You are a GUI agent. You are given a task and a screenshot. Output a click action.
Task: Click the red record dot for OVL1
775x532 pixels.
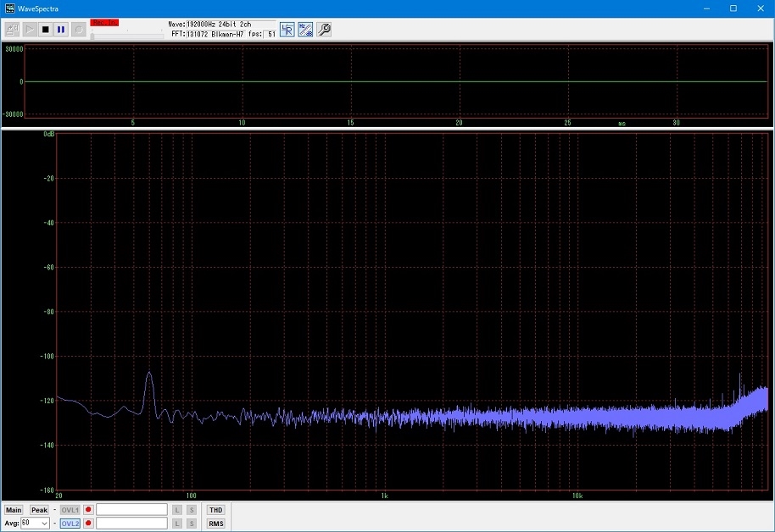click(88, 510)
